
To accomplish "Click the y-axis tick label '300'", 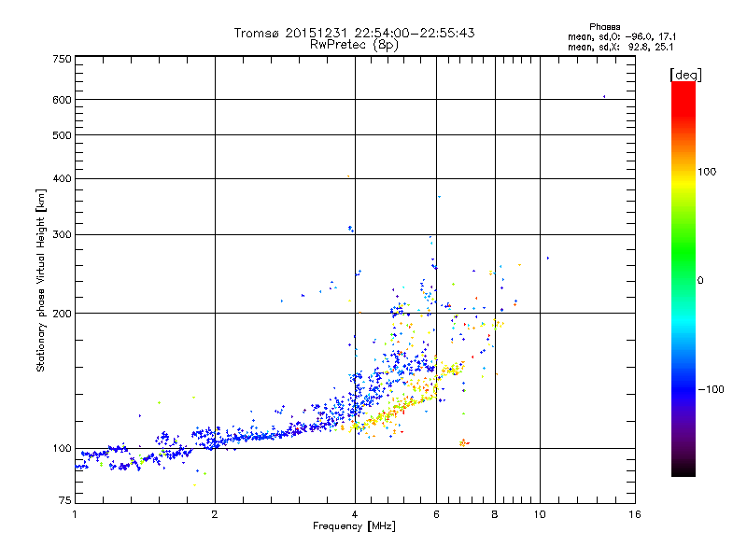I will click(62, 235).
